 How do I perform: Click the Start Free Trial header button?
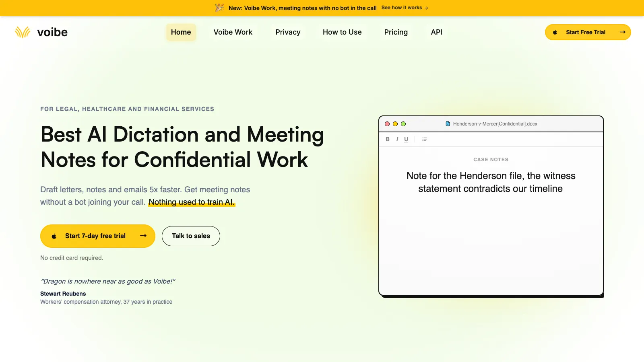588,32
